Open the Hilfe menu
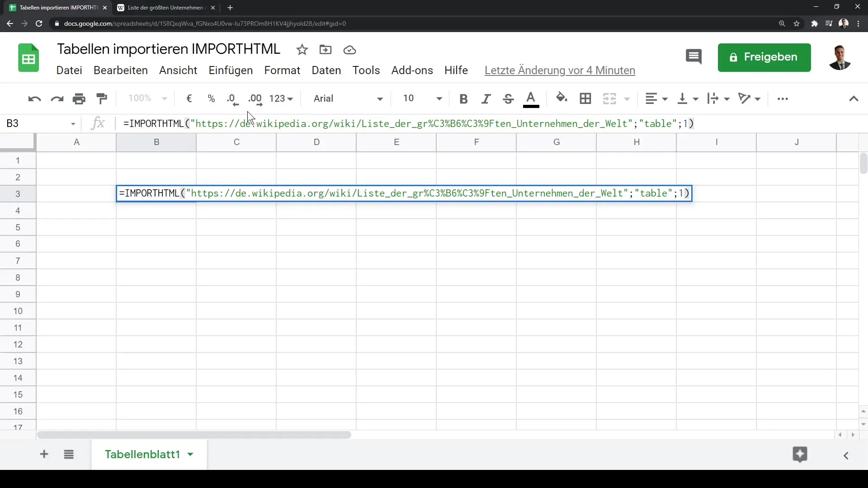This screenshot has height=488, width=868. [x=456, y=70]
